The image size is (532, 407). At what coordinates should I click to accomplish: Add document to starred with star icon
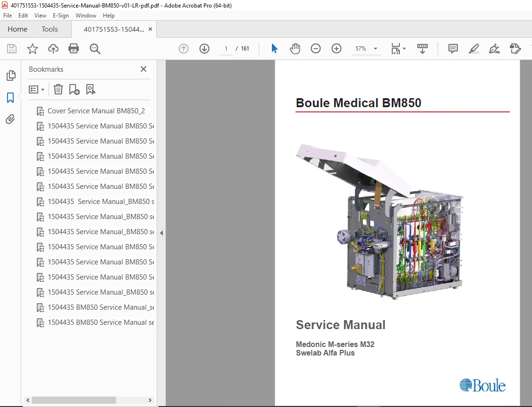(x=33, y=49)
